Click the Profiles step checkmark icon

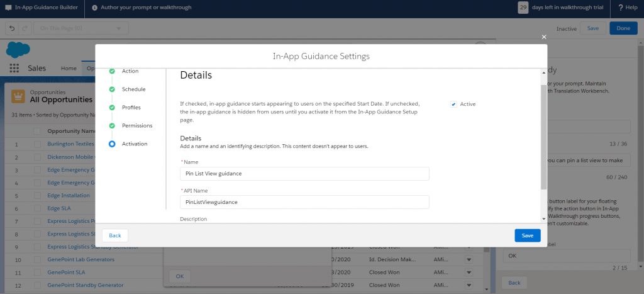coord(112,108)
